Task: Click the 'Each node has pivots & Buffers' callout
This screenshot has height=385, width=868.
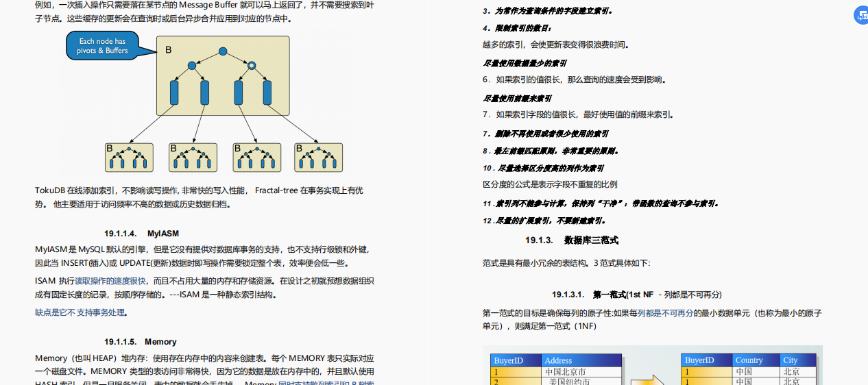Action: 101,46
